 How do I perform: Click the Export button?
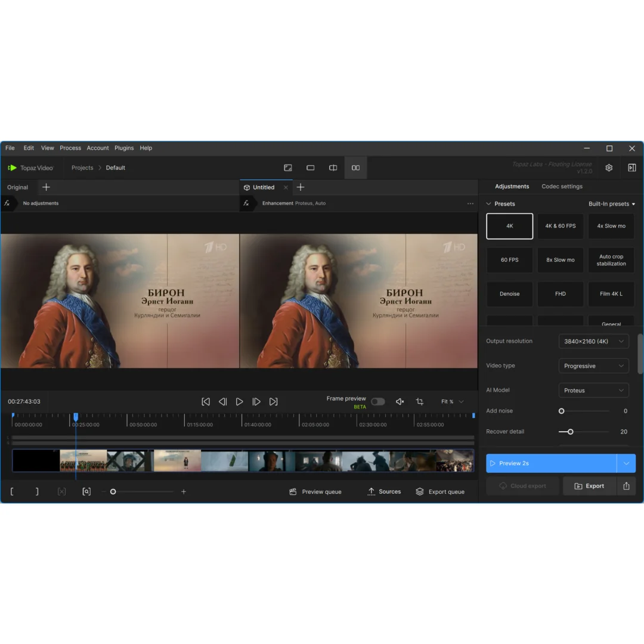589,486
